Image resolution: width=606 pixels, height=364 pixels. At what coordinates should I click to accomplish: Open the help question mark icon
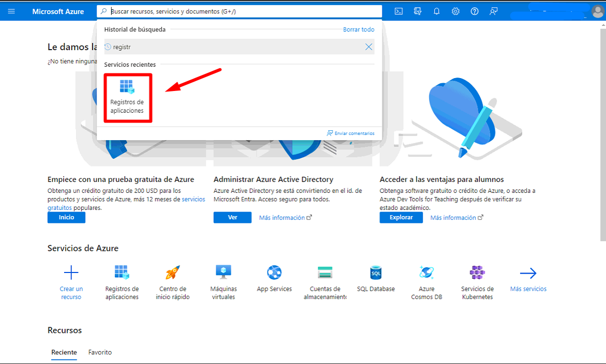[474, 11]
